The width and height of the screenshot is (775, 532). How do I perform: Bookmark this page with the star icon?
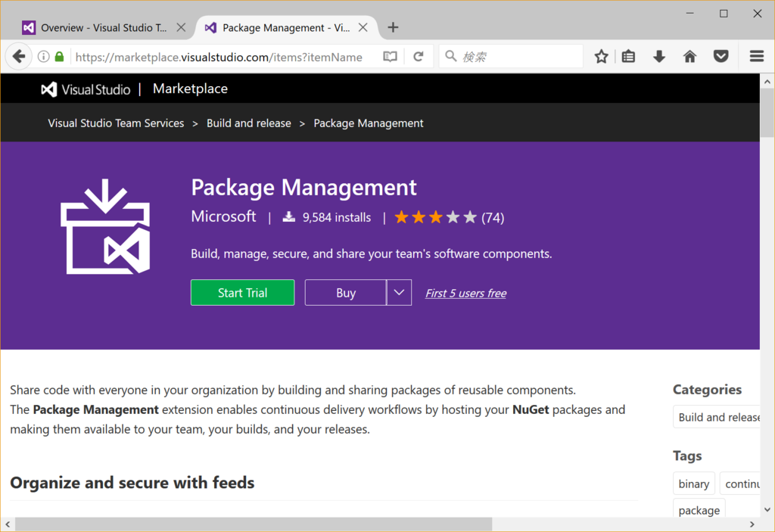pyautogui.click(x=601, y=56)
